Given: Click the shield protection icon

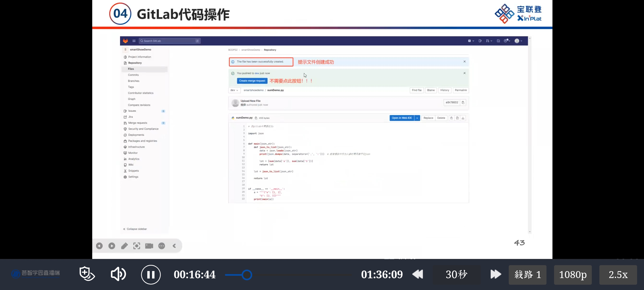Looking at the screenshot, I should [87, 274].
